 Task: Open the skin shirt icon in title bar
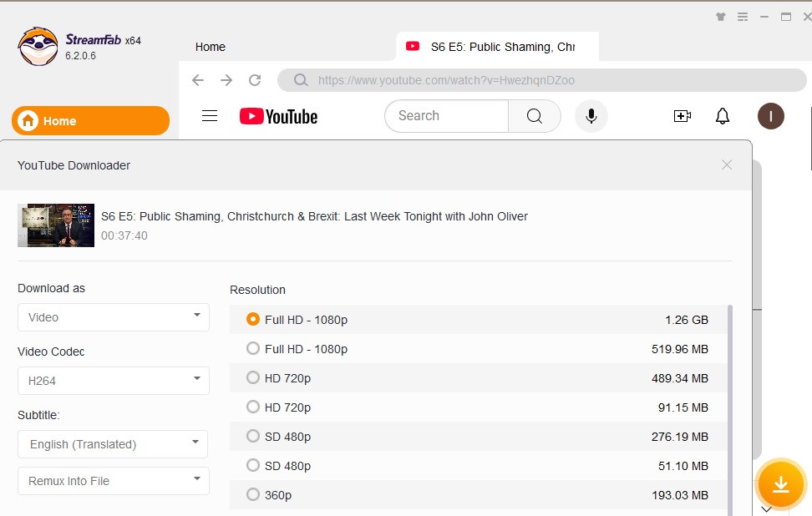pos(720,17)
